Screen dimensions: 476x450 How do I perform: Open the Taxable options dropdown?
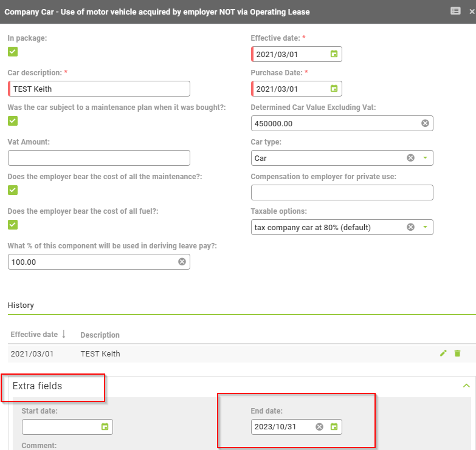click(425, 227)
